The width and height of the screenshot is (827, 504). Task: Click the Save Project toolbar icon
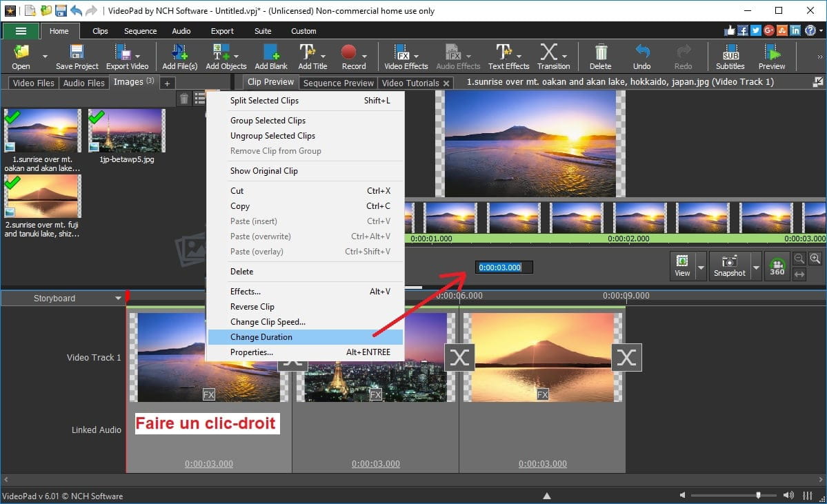pos(77,57)
